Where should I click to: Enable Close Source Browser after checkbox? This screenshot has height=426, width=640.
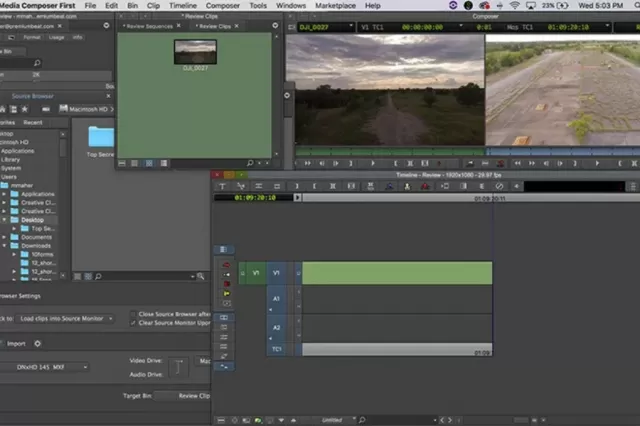pos(133,314)
